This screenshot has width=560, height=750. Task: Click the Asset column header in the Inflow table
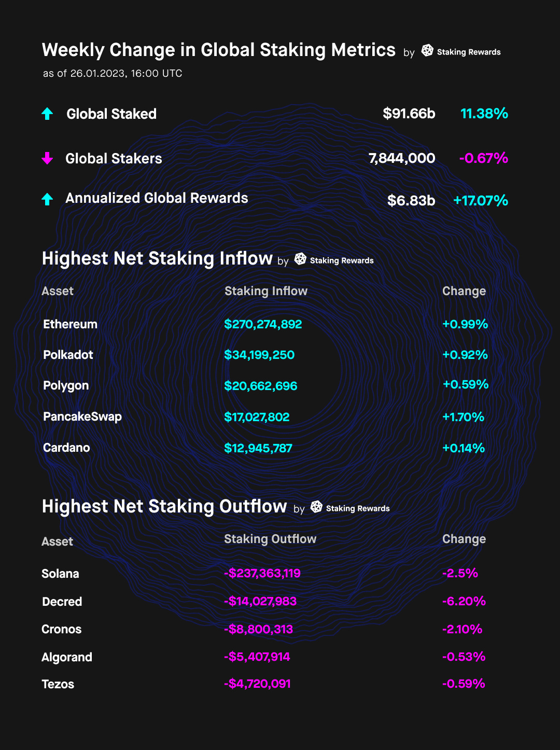pos(58,291)
